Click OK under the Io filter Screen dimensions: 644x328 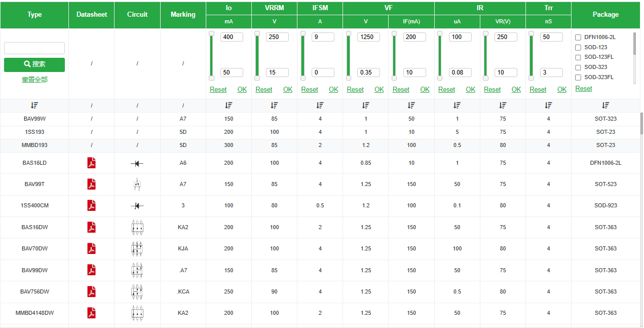point(242,90)
